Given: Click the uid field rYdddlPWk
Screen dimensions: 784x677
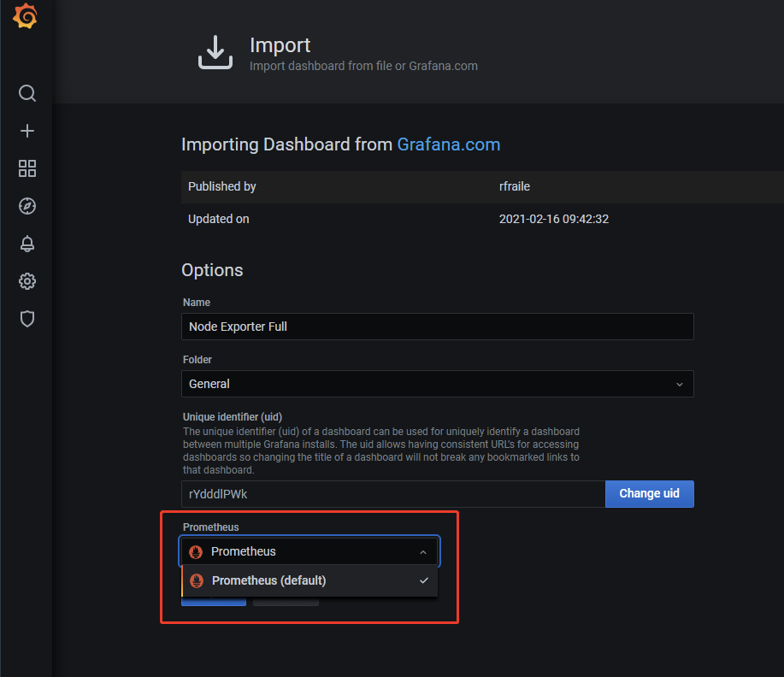Looking at the screenshot, I should coord(393,494).
